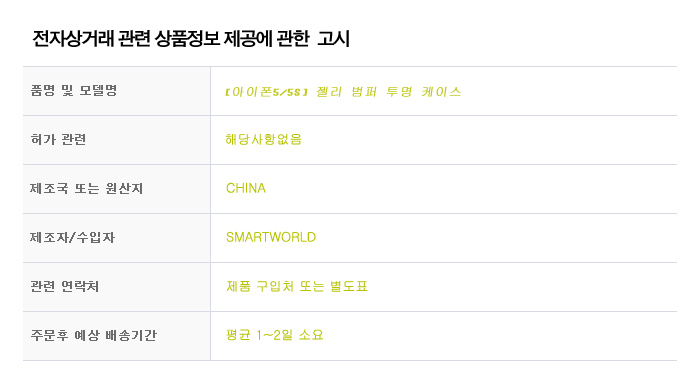Click the 해당사항없음 value text

click(263, 139)
